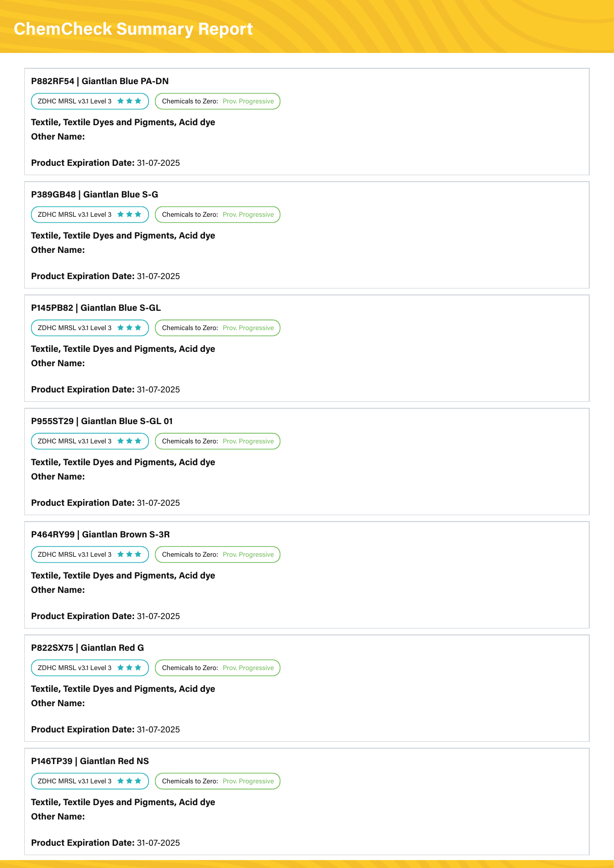Viewport: 614px width, 868px height.
Task: Select the Chemicals to Zero badge for P146TP39
Action: (218, 781)
